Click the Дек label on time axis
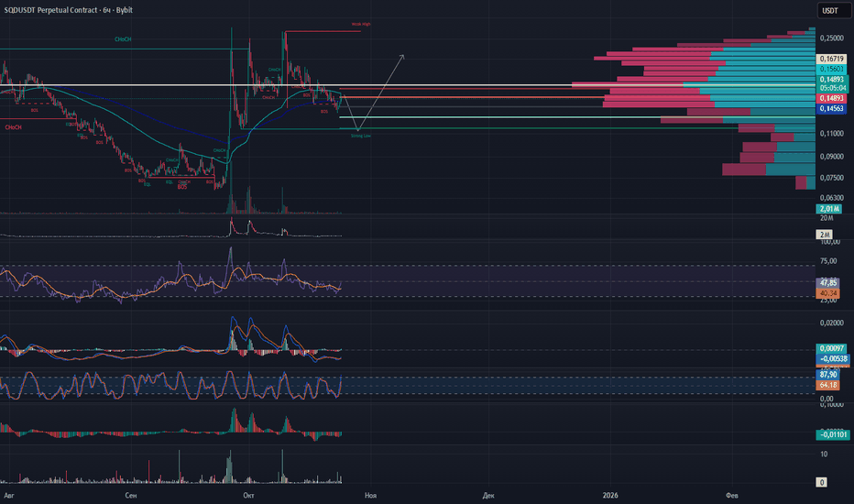854x504 pixels. (488, 496)
